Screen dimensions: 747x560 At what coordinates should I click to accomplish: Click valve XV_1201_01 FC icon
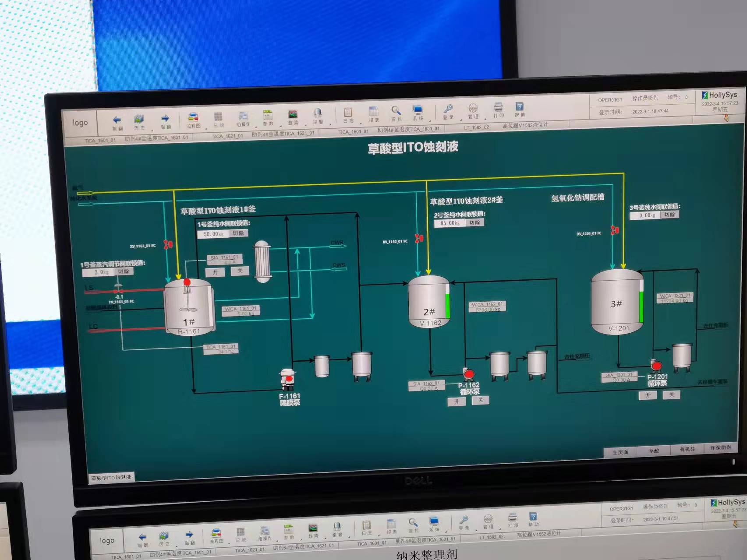pyautogui.click(x=615, y=229)
